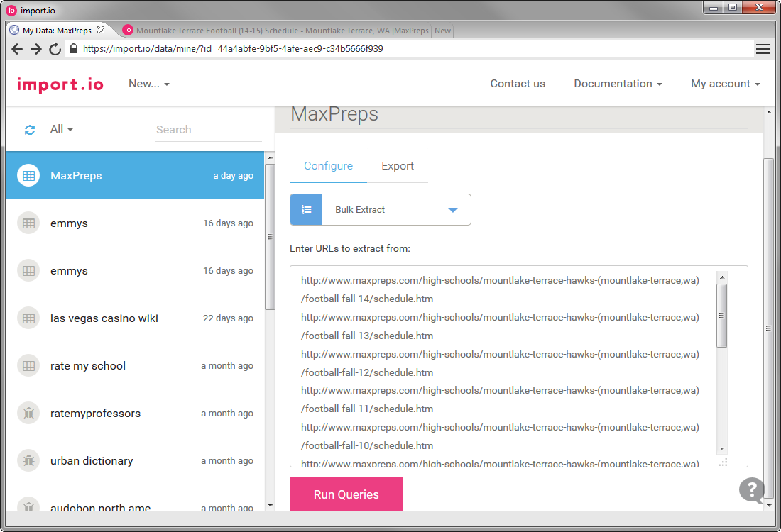
Task: Select the urban dictionary entry
Action: [x=135, y=461]
